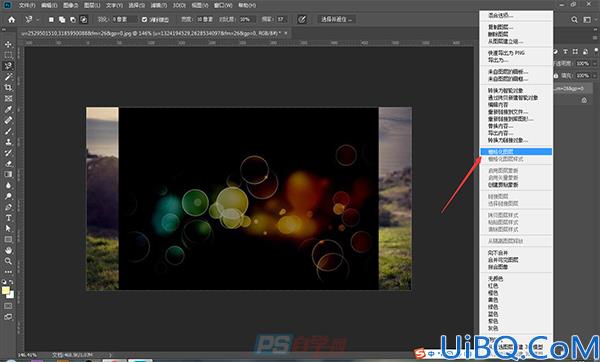Toggle the 消除锯齿 anti-alias checkbox

click(x=144, y=19)
